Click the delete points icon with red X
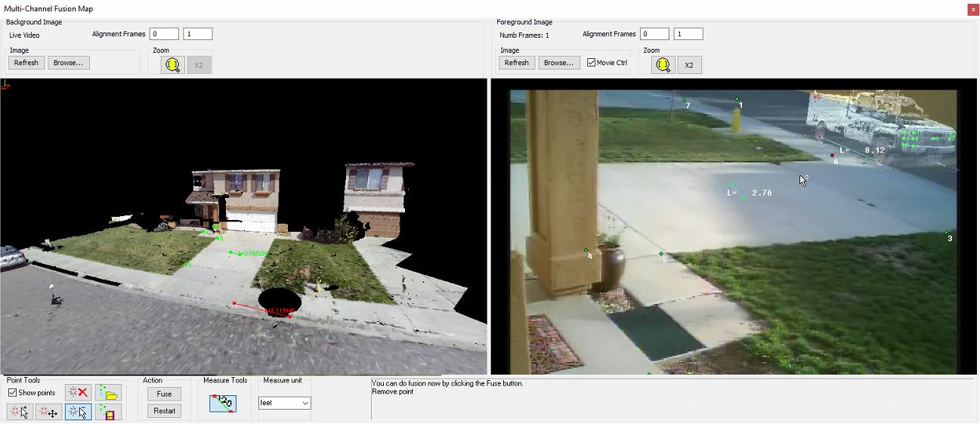 [78, 392]
